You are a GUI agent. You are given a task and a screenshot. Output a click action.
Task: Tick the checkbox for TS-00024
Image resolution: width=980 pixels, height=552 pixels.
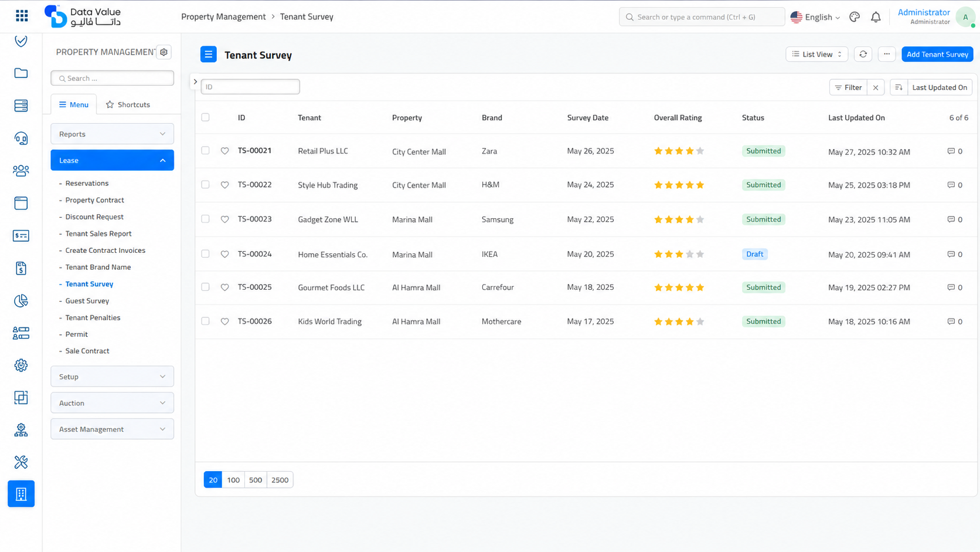tap(205, 254)
